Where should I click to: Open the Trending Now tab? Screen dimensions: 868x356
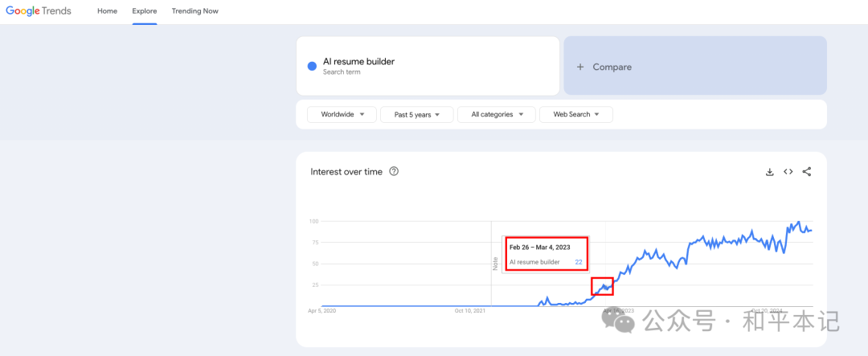[194, 11]
